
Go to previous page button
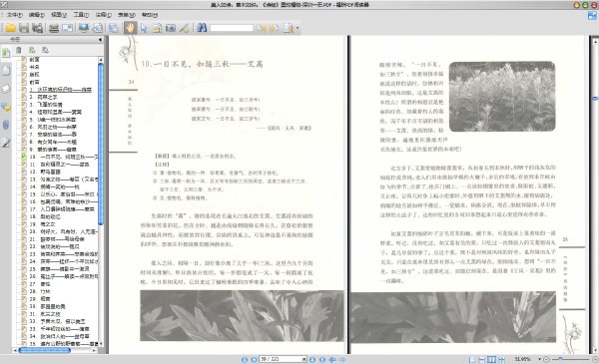pyautogui.click(x=254, y=359)
